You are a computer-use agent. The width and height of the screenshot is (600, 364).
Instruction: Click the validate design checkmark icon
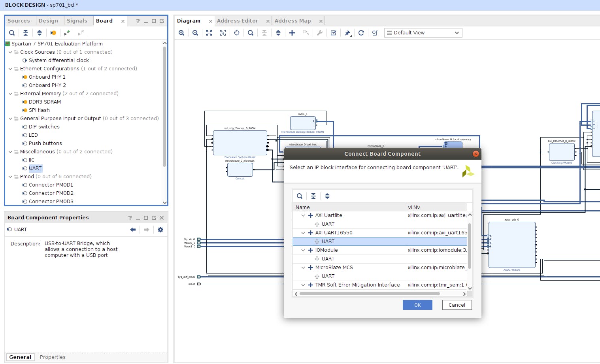pos(334,33)
